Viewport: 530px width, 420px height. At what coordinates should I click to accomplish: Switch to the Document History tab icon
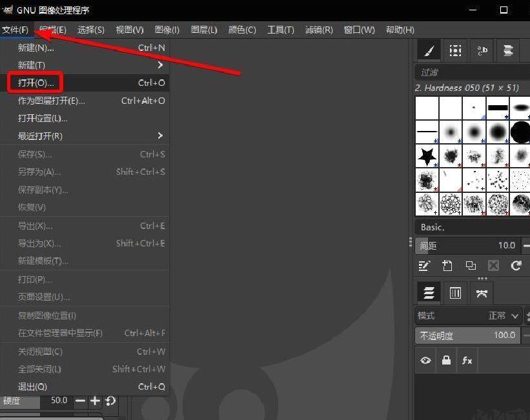tap(508, 51)
